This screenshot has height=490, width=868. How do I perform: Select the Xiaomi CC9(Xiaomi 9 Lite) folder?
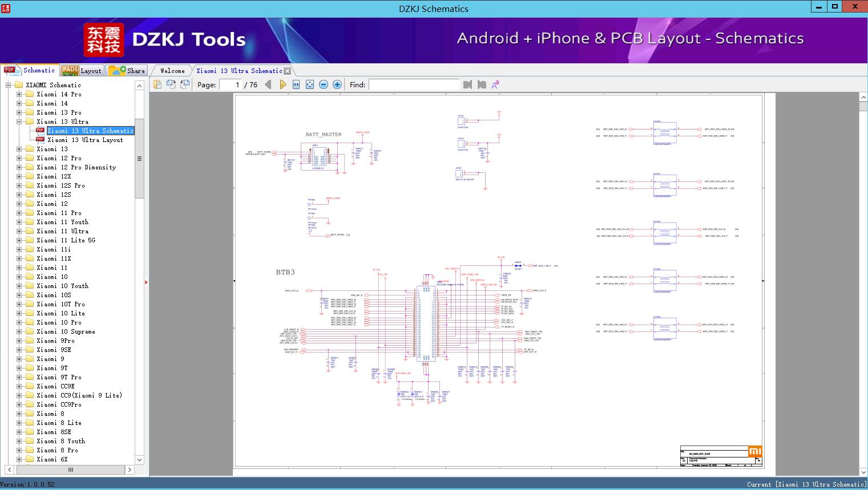point(79,395)
